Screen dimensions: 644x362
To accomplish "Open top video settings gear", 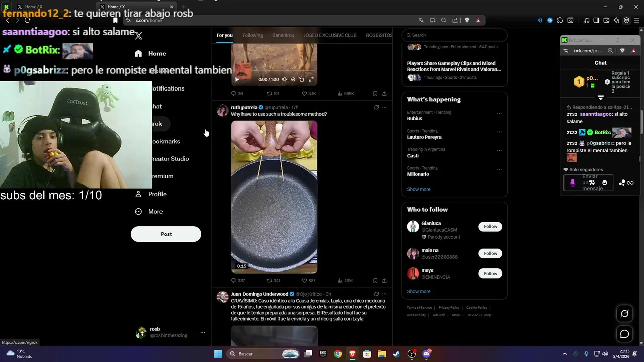I will pos(293,79).
